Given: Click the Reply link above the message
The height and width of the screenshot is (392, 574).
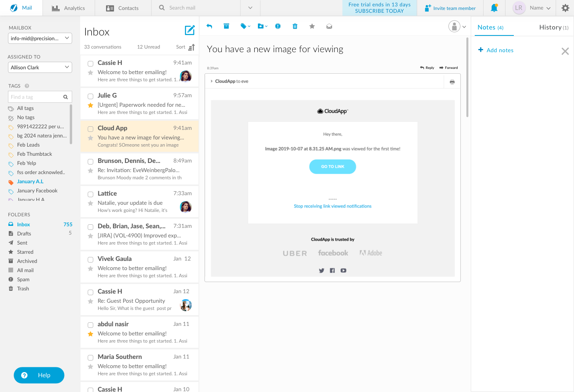Looking at the screenshot, I should click(427, 68).
